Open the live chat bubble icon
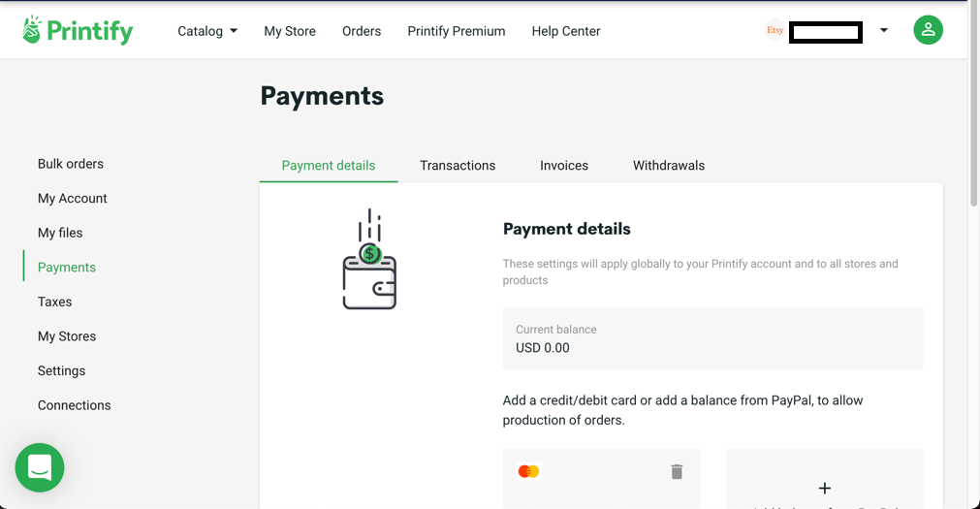The width and height of the screenshot is (980, 509). pos(40,467)
